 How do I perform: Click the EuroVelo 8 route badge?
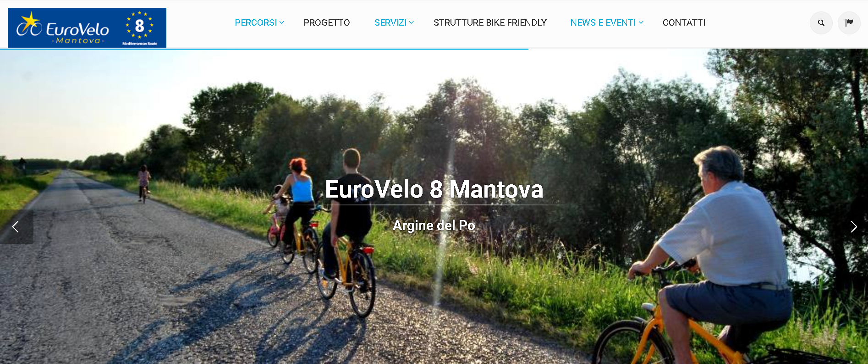[140, 26]
